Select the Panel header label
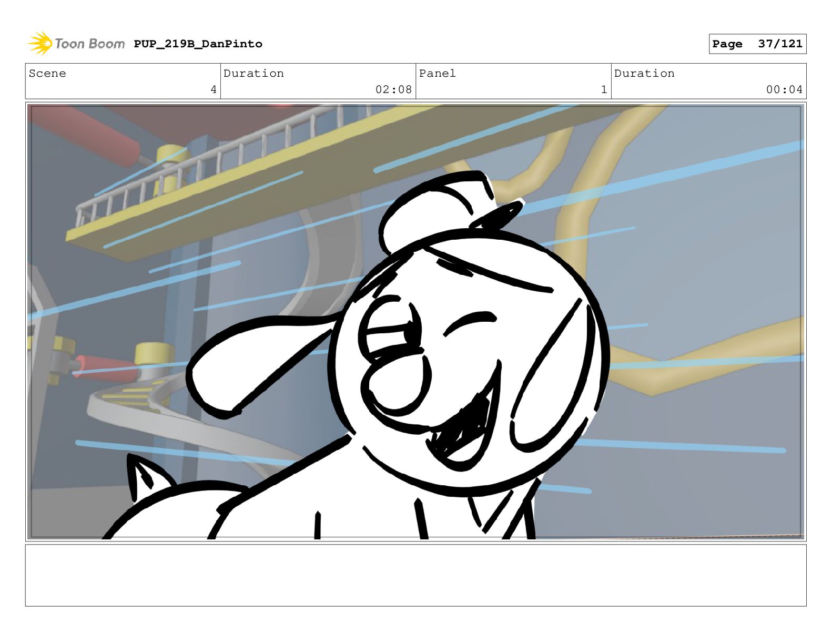The height and width of the screenshot is (644, 832). tap(438, 74)
